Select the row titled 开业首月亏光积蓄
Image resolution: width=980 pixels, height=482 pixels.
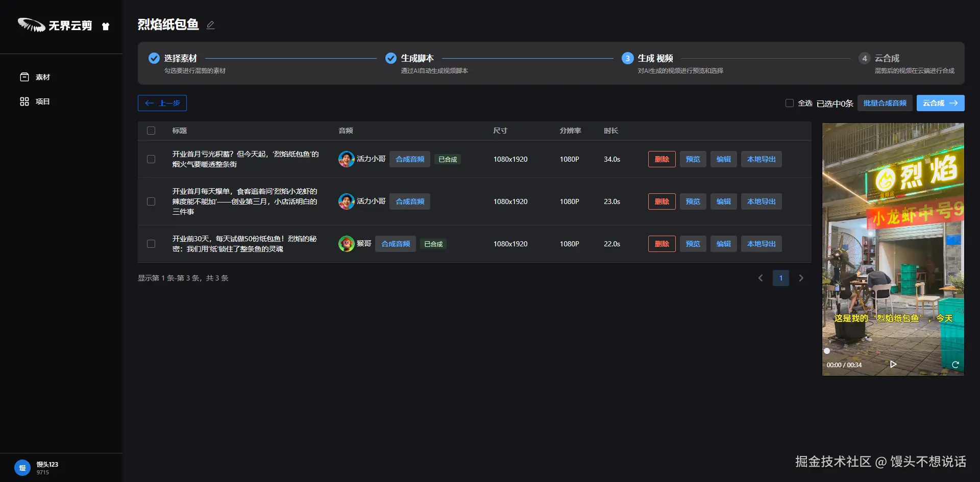click(151, 159)
